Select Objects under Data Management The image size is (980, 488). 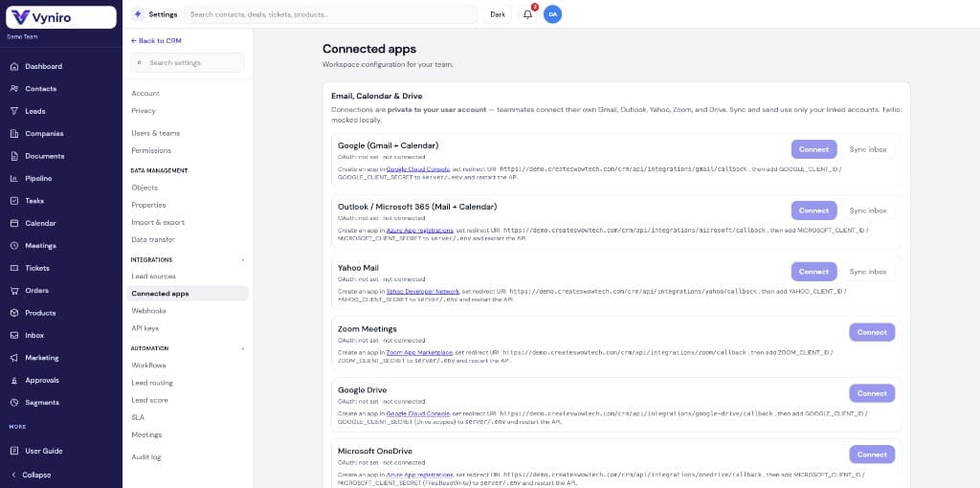click(145, 188)
